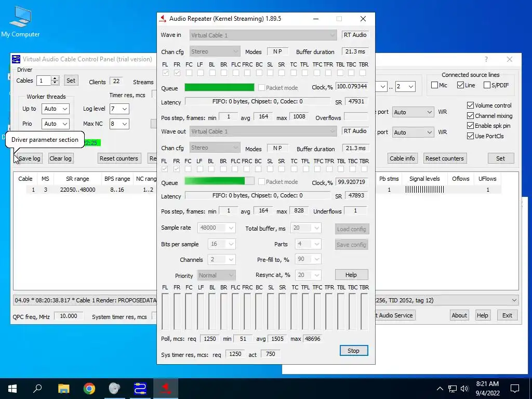
Task: Toggle Wave in Packet mode checkbox
Action: coord(262,87)
